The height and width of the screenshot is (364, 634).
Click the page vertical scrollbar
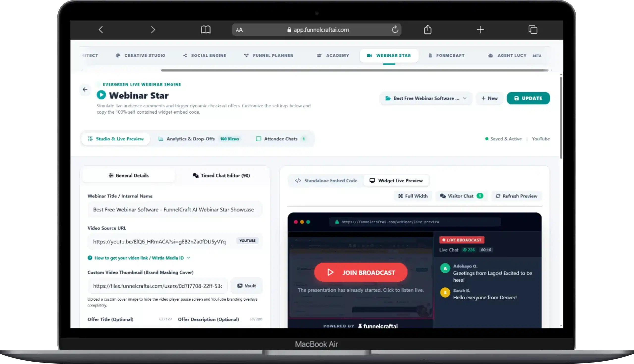tap(561, 118)
